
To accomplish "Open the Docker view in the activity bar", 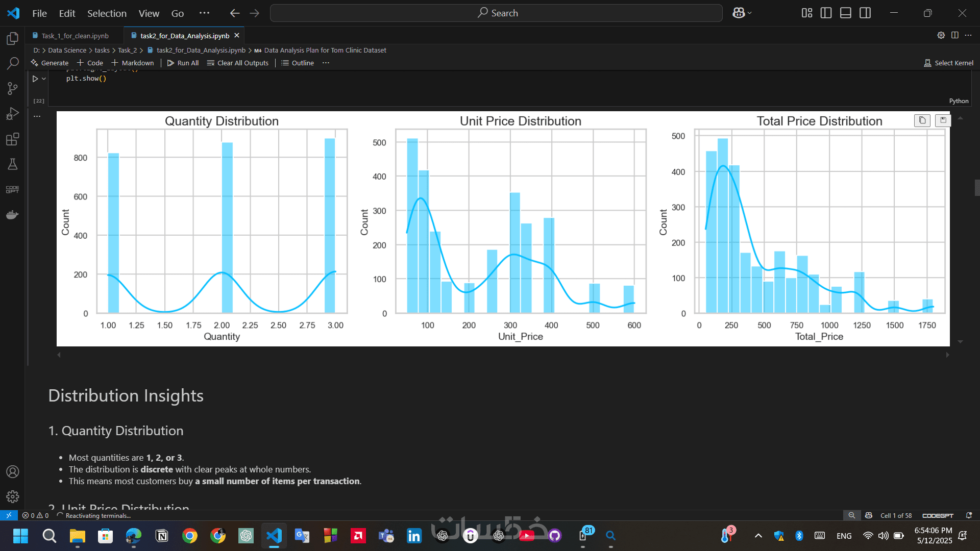I will (12, 215).
